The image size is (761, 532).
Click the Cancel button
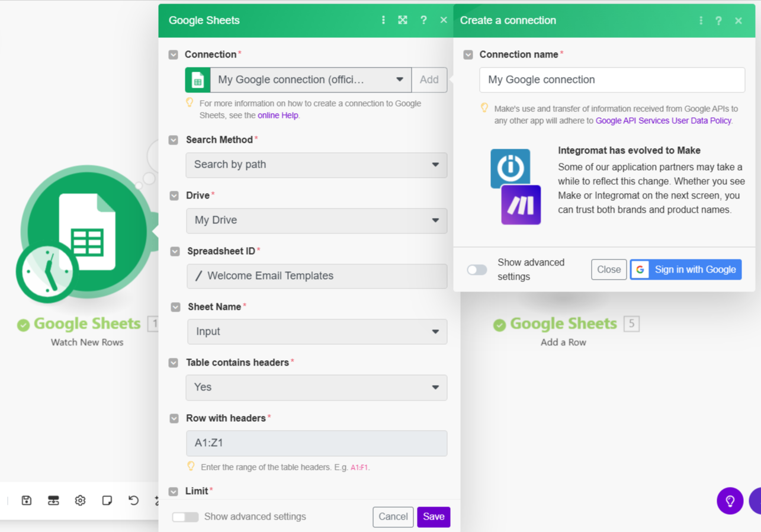(393, 517)
